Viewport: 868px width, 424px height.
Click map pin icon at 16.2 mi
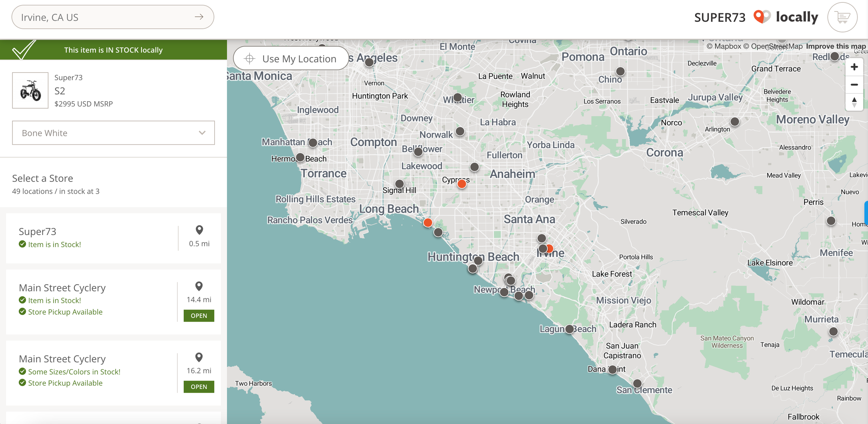pos(199,357)
